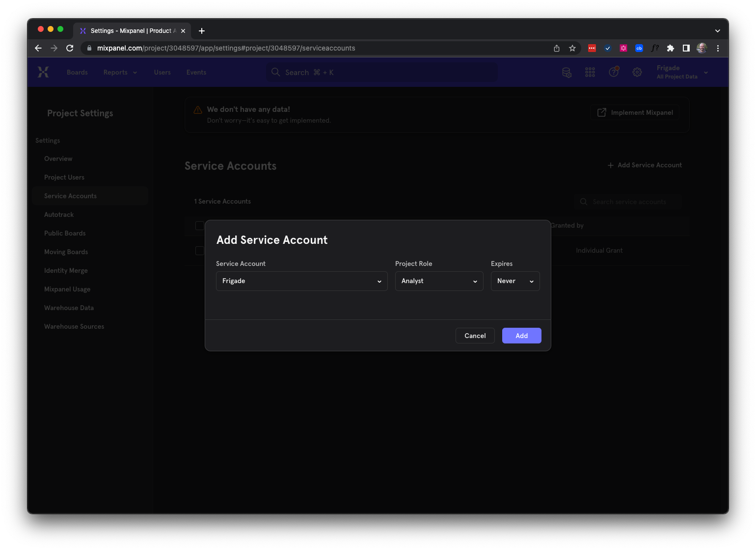Select Warehouse Sources in settings sidebar

click(x=74, y=326)
